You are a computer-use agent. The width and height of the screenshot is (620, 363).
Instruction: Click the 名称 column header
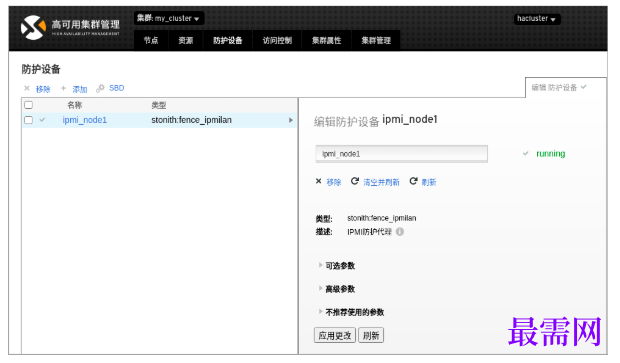tap(74, 105)
